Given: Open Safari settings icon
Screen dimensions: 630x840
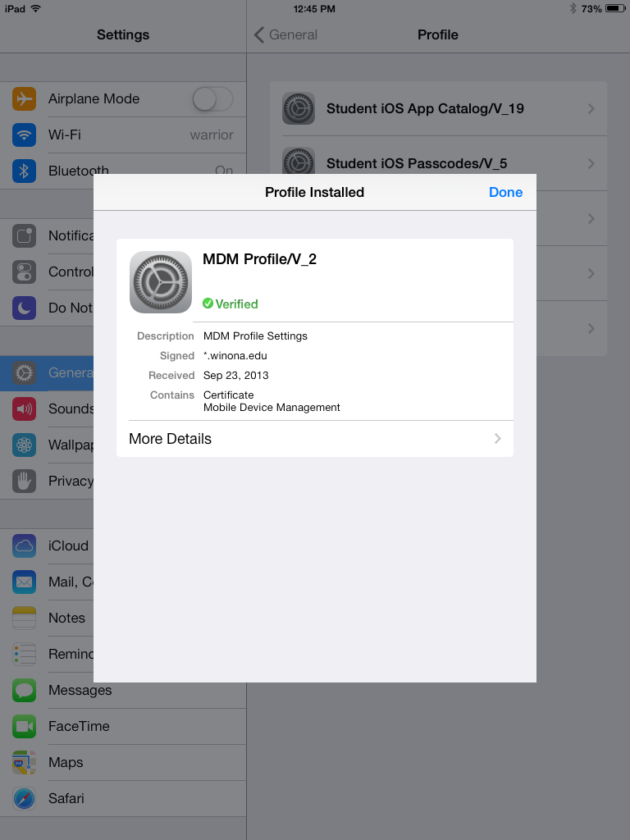Looking at the screenshot, I should click(x=25, y=798).
